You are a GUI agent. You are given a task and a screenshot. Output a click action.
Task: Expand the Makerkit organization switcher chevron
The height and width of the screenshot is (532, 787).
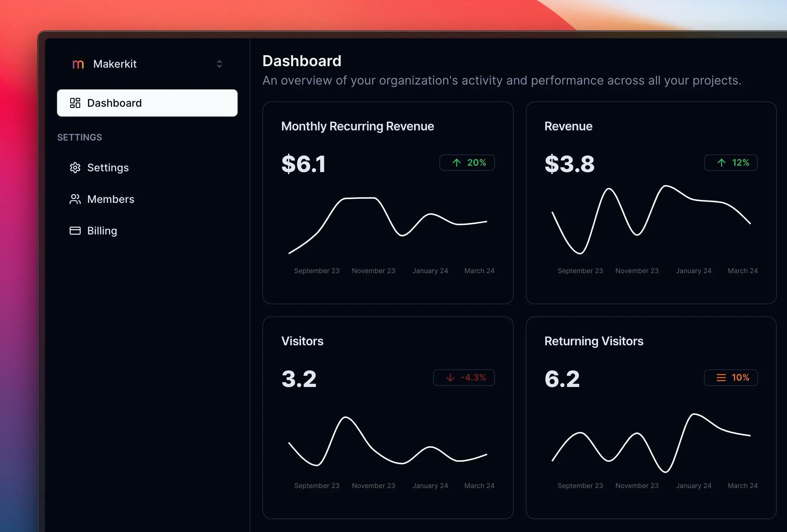pyautogui.click(x=219, y=64)
